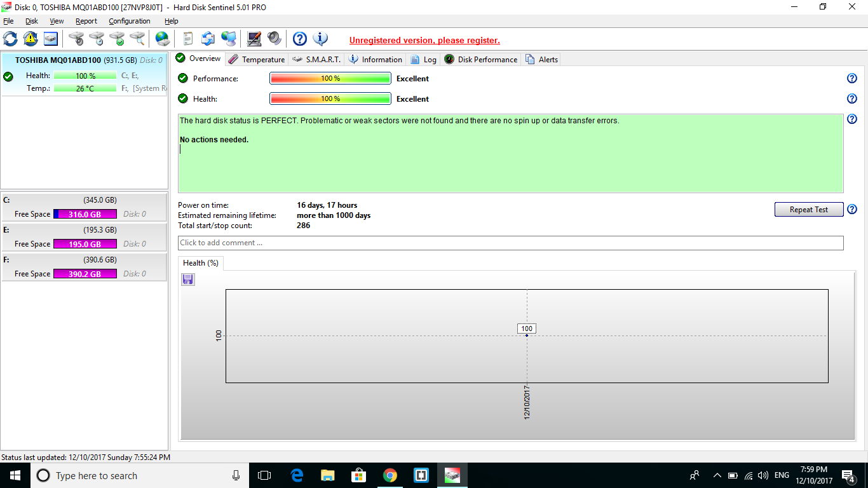Image resolution: width=868 pixels, height=488 pixels.
Task: Click the '286' start/stop count value
Action: (x=304, y=226)
